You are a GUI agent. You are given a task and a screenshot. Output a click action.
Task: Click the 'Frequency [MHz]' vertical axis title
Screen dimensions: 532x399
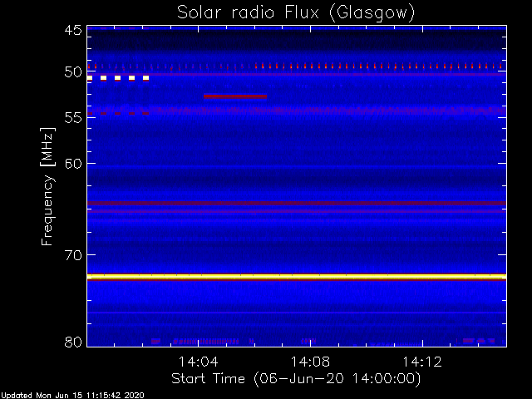[47, 186]
